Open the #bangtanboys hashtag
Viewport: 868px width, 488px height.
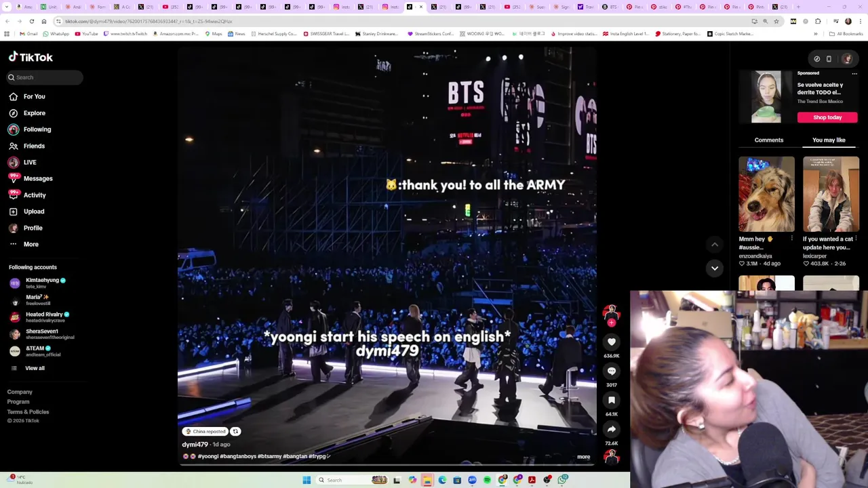[238, 457]
